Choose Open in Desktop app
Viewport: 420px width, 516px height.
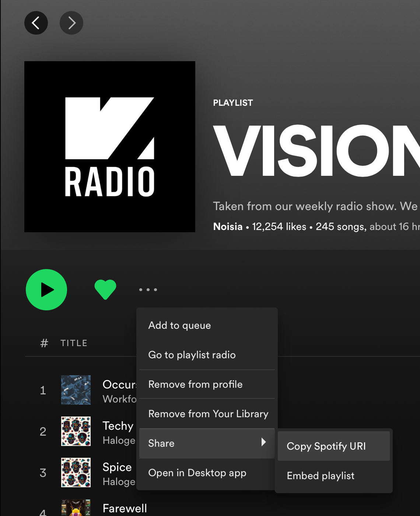207,473
